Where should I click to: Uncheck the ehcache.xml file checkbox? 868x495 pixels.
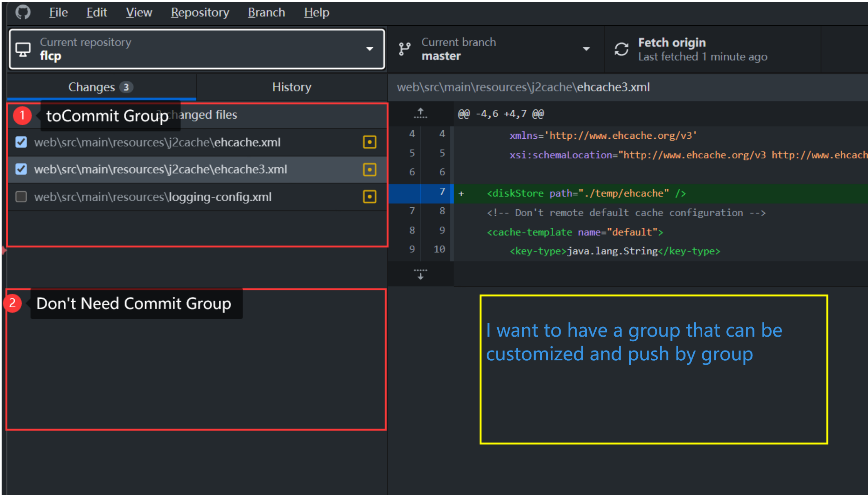coord(21,142)
